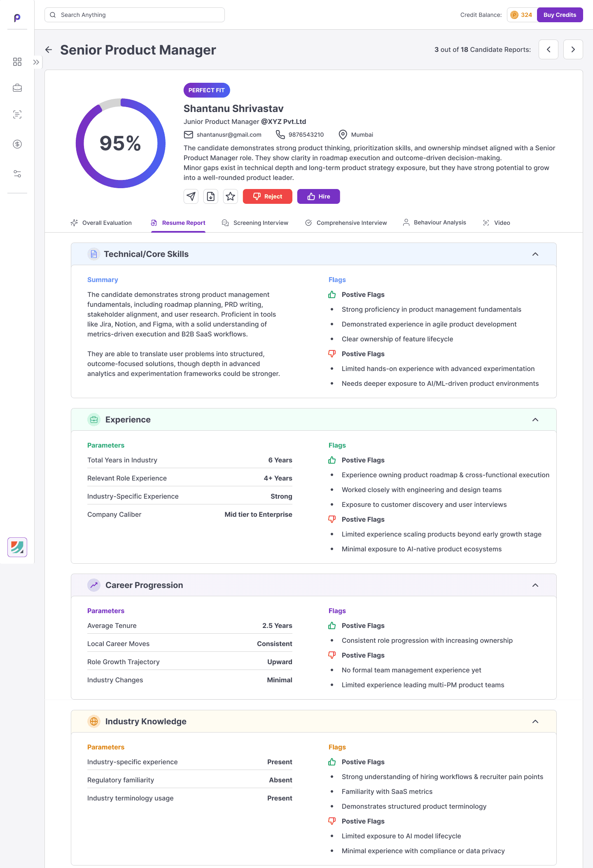Click thumbs-up icon in Career Progression flags
593x868 pixels.
[332, 625]
